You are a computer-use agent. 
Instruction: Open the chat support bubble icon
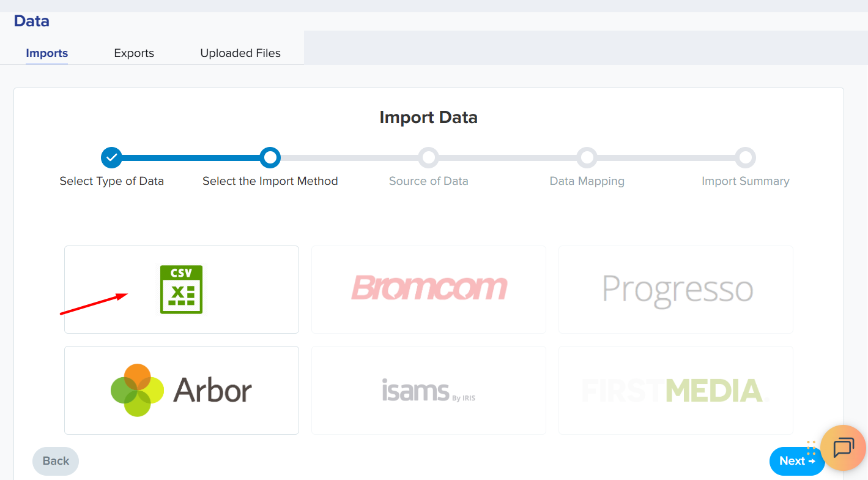843,448
